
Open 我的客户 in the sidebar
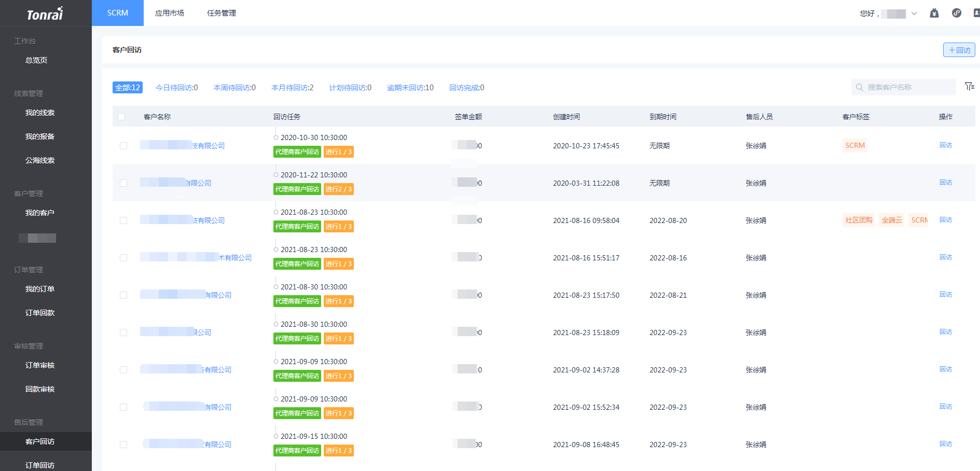40,213
